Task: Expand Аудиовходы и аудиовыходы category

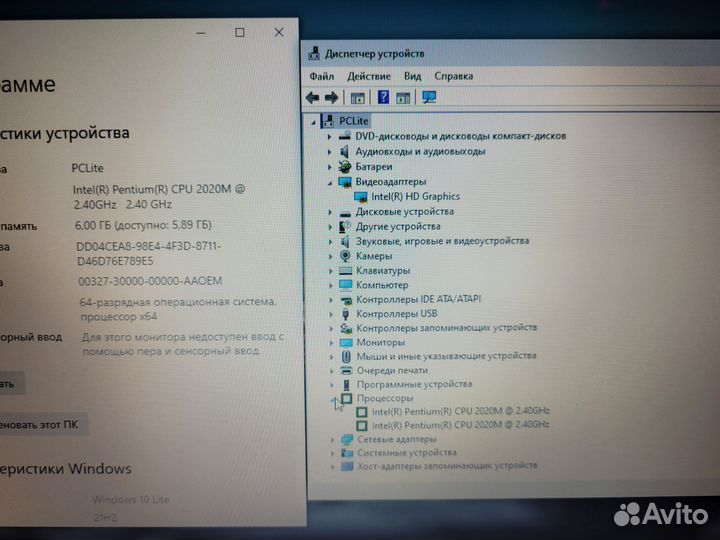Action: tap(329, 152)
